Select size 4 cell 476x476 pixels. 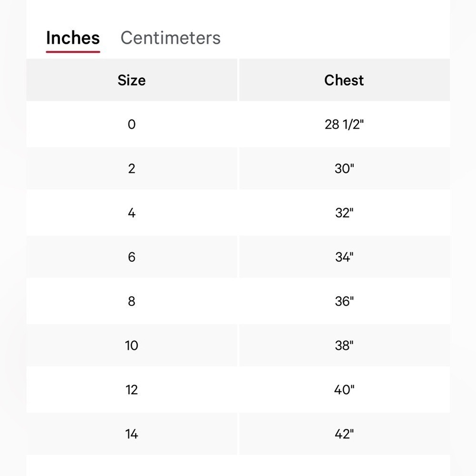point(132,212)
